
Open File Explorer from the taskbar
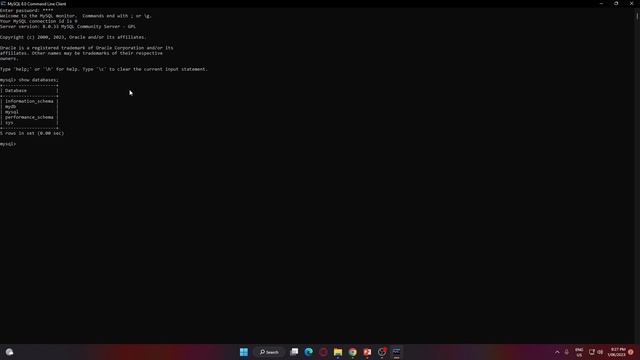coord(338,352)
